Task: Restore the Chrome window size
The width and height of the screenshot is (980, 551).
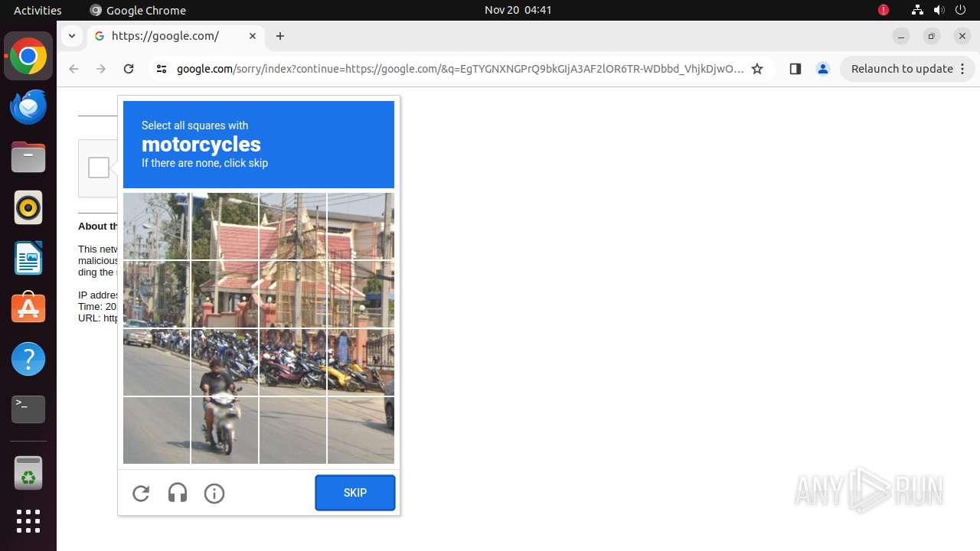Action: point(932,36)
